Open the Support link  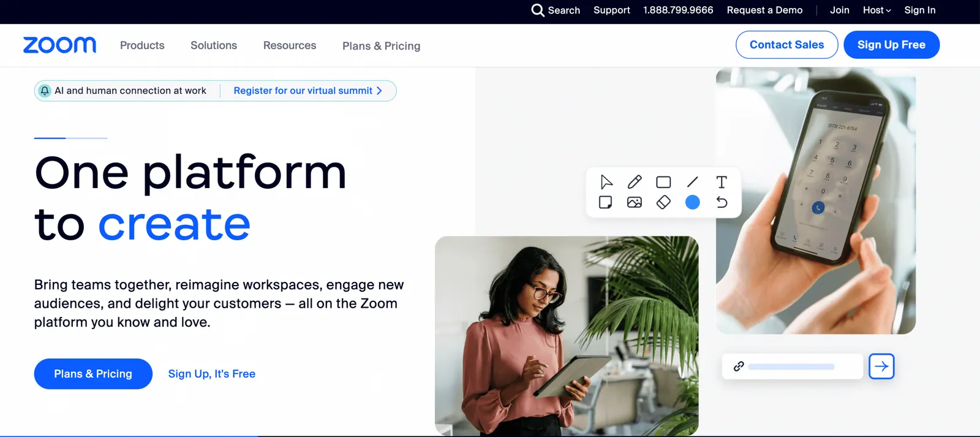(612, 10)
